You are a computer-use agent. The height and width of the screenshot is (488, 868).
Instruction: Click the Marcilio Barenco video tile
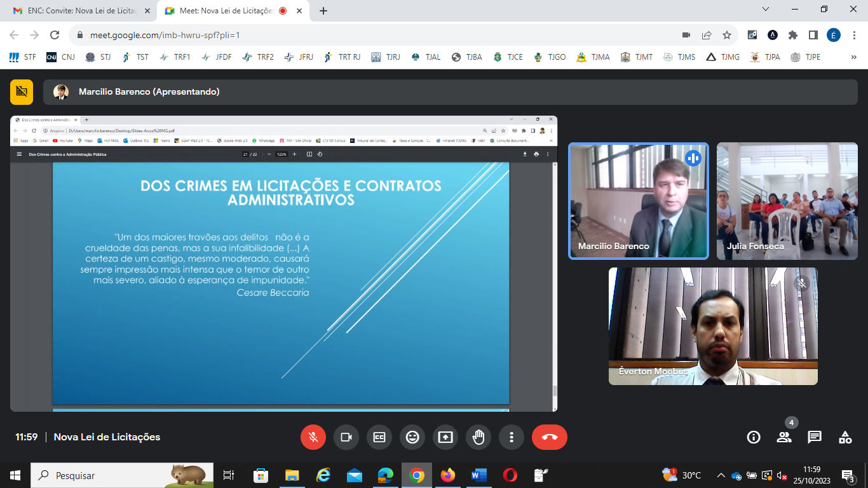click(638, 201)
